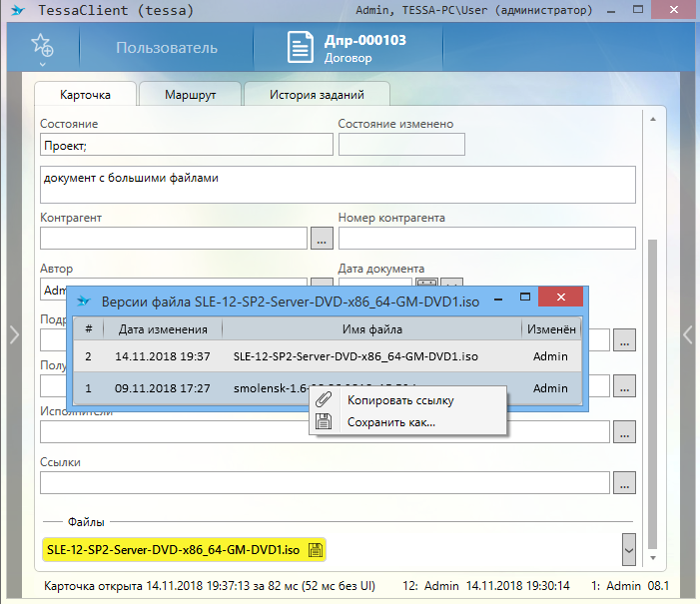Screen dimensions: 700x604
Task: Click the save icon on the yellow ISO file
Action: (x=315, y=549)
